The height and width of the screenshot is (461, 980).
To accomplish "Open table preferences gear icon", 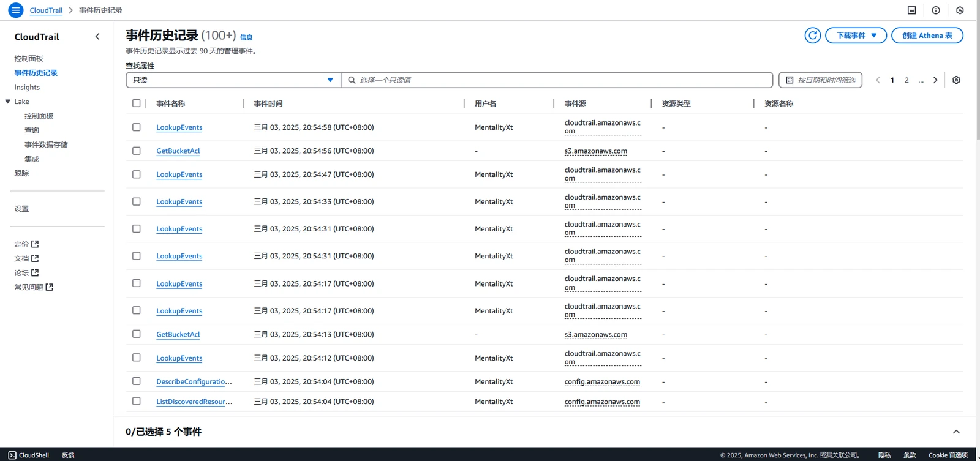I will (x=956, y=80).
